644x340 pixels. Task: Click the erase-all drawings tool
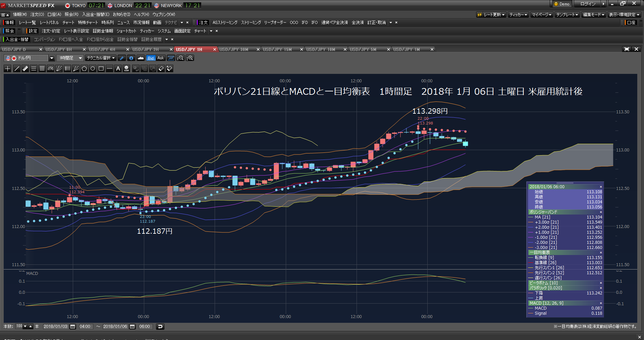pos(170,69)
